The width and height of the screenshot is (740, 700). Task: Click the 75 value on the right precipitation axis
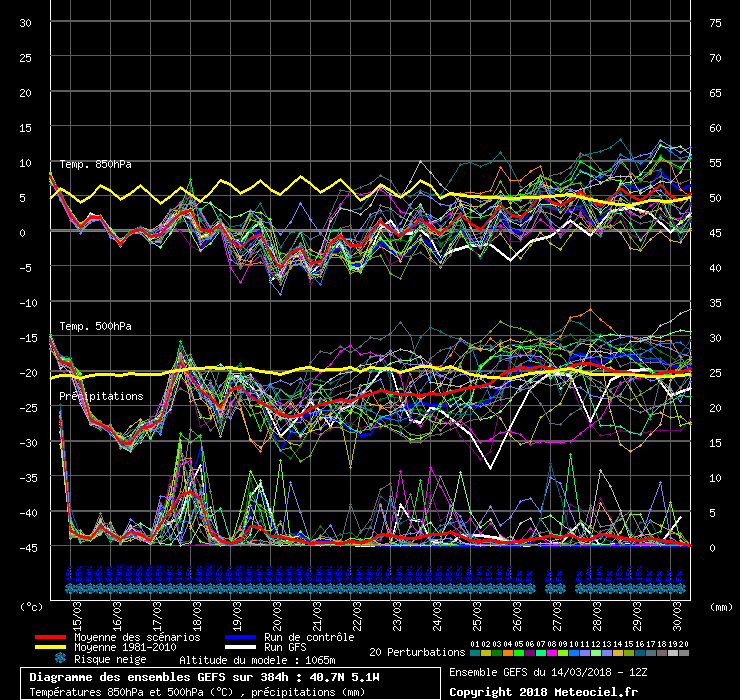[x=715, y=23]
